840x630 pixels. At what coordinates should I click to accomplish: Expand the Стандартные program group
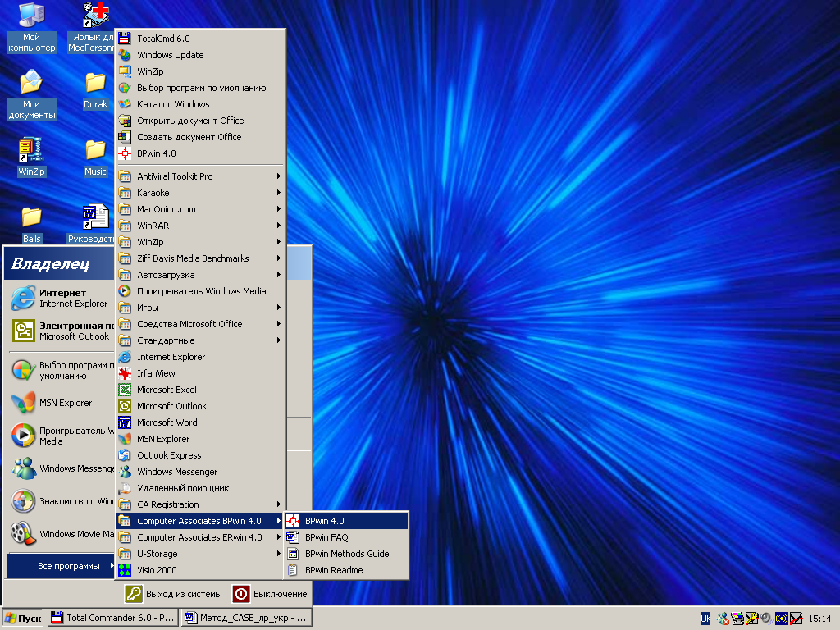coord(200,340)
